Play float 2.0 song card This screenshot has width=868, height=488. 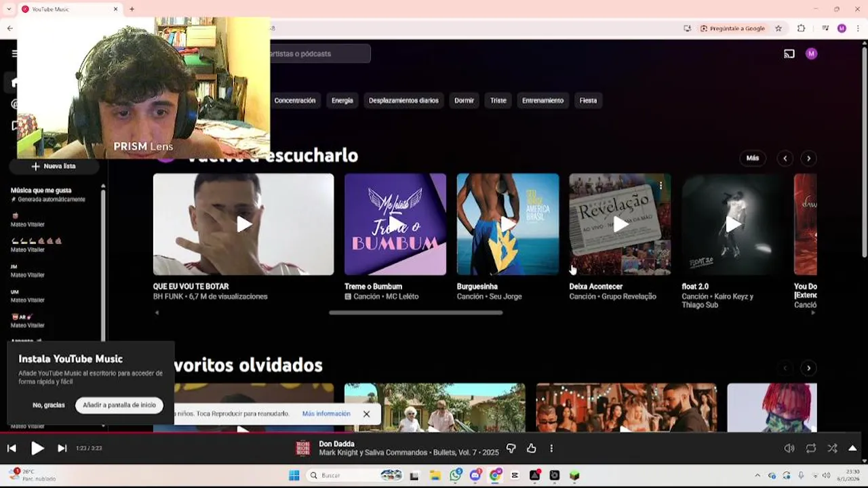732,224
